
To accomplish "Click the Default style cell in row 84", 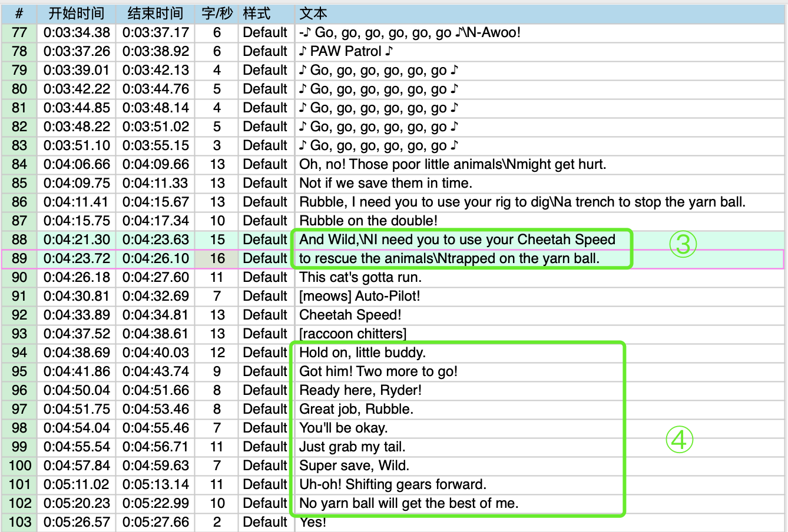I will coord(265,164).
